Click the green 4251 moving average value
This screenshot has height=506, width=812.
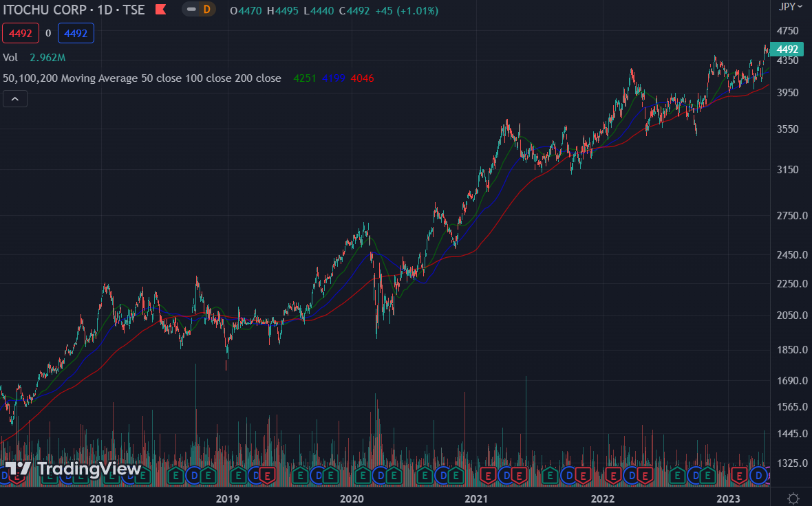(x=304, y=78)
